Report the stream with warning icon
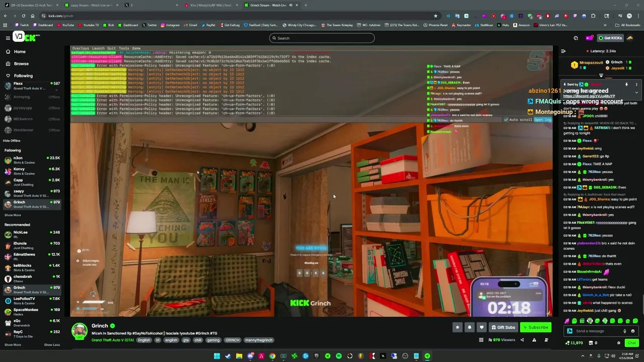Screen dimensions: 644x362 [x=534, y=340]
